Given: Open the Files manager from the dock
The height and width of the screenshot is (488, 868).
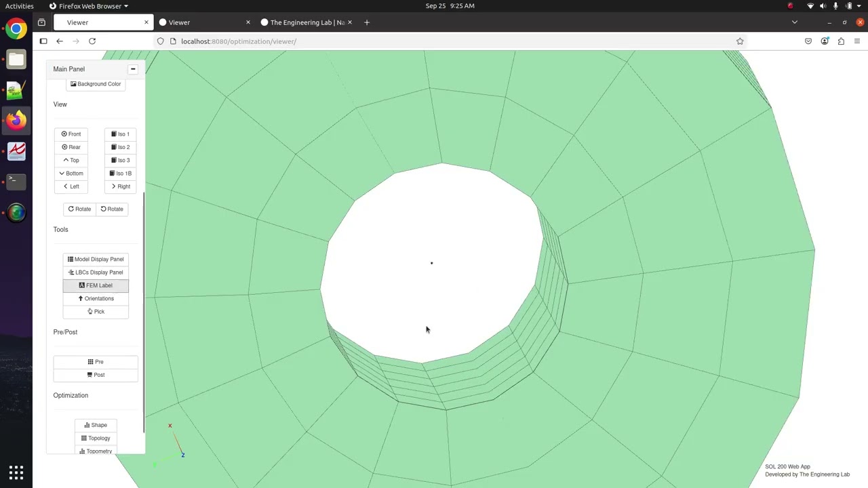Looking at the screenshot, I should click(x=16, y=59).
